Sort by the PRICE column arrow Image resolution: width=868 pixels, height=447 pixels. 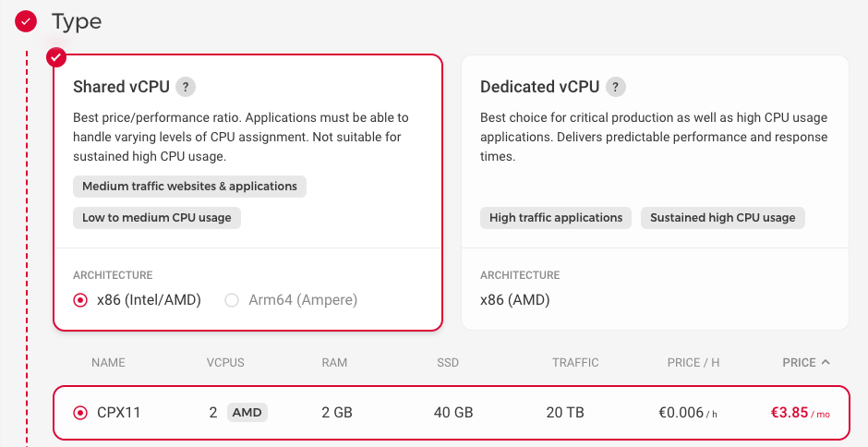pos(826,363)
